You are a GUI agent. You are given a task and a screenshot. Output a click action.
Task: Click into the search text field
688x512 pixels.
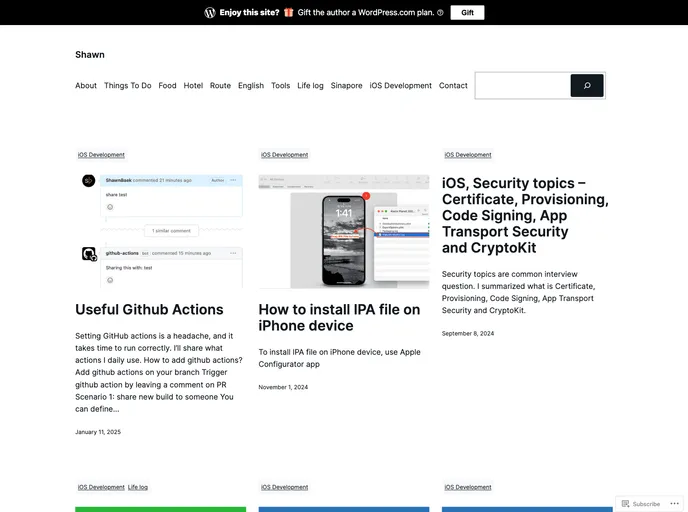tap(523, 86)
